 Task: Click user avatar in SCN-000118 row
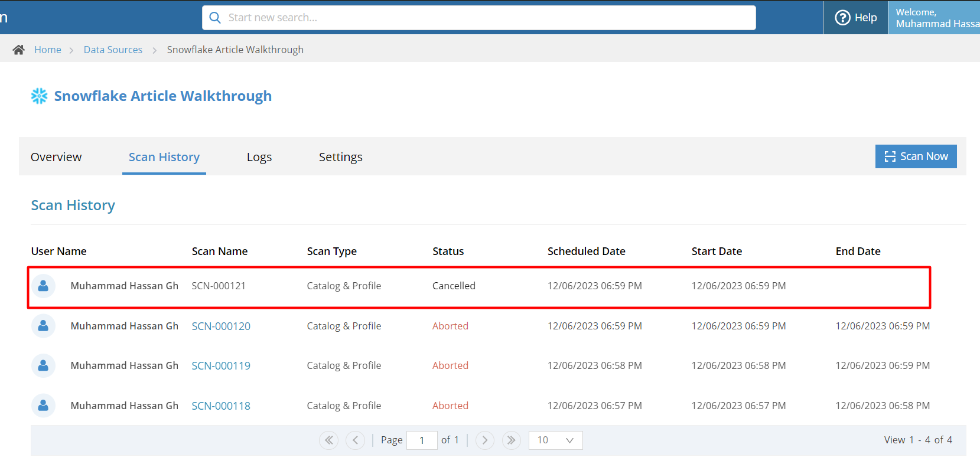[43, 406]
